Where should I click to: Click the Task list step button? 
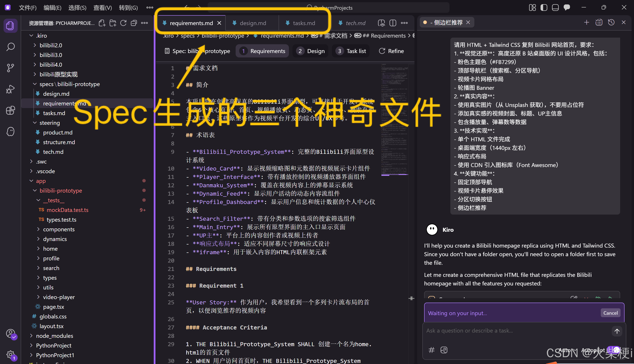pyautogui.click(x=351, y=51)
